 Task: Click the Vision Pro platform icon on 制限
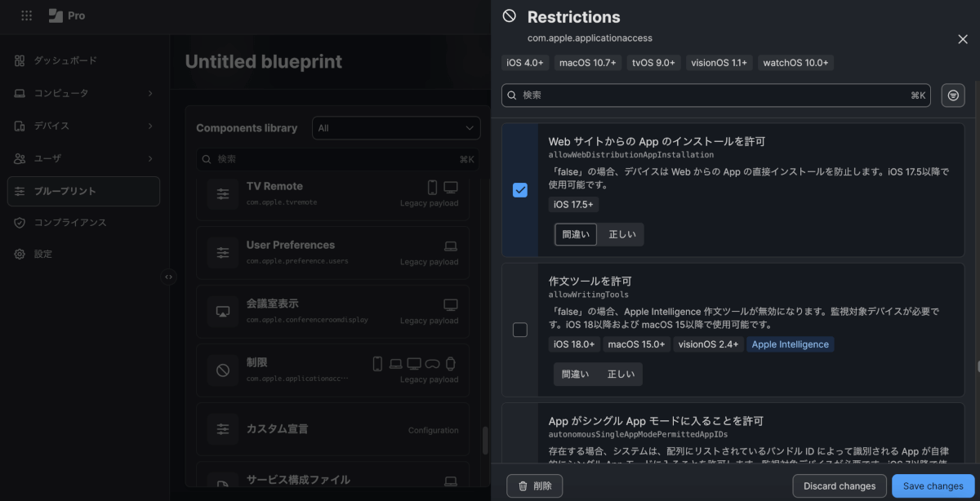pyautogui.click(x=433, y=364)
